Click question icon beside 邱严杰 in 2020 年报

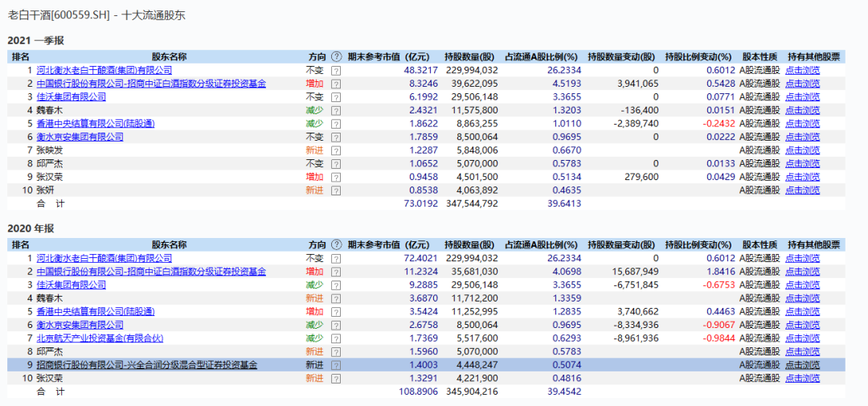tap(336, 351)
